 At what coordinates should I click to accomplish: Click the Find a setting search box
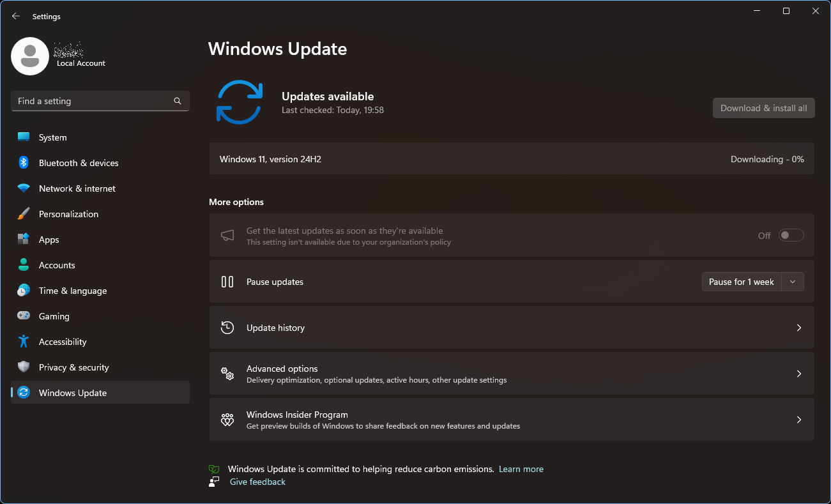coord(100,101)
